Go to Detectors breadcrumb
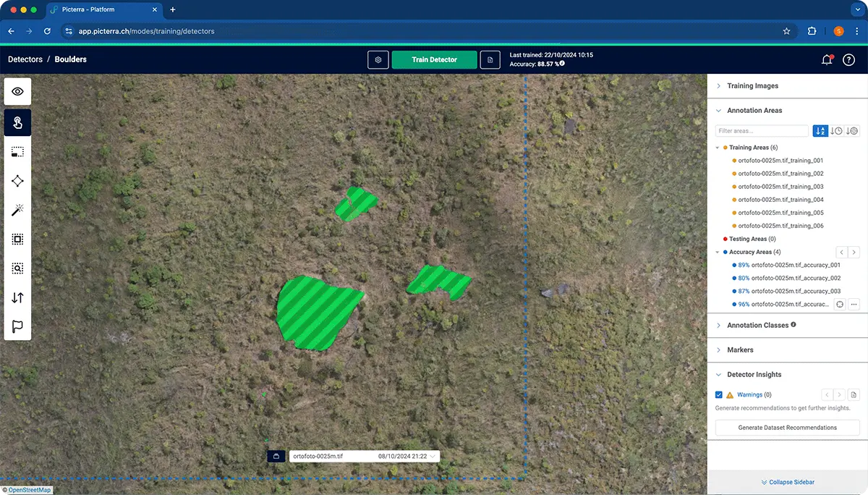The height and width of the screenshot is (495, 868). click(x=25, y=59)
